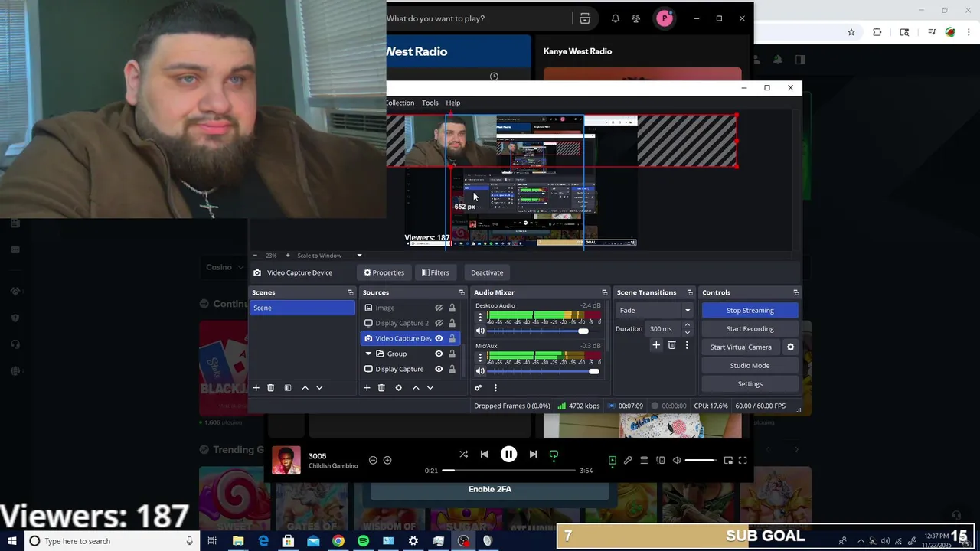Open scene filters icon in Scenes toolbar
The width and height of the screenshot is (980, 551).
[288, 388]
